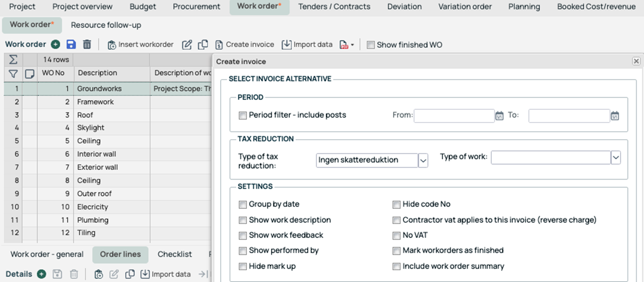Image resolution: width=644 pixels, height=282 pixels.
Task: Click the Insert workorder button
Action: (141, 45)
